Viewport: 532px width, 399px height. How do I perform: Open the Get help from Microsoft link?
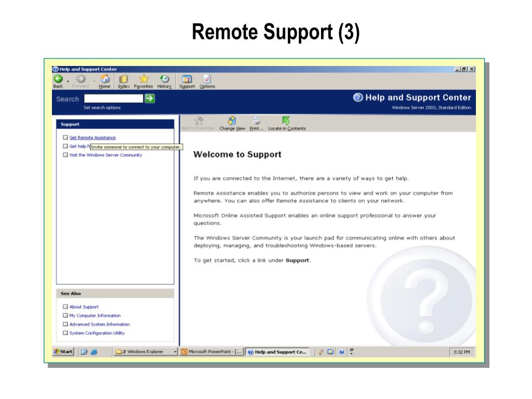click(79, 146)
